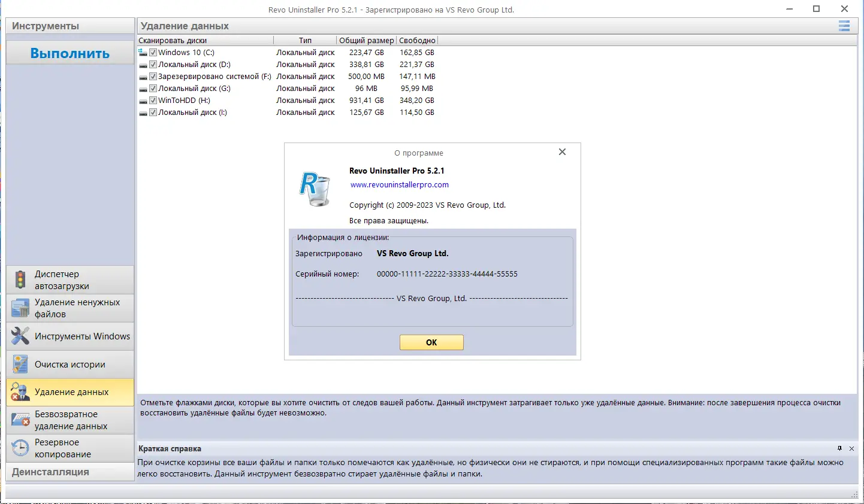
Task: Click the 348,20 GB free space cell
Action: pos(417,101)
